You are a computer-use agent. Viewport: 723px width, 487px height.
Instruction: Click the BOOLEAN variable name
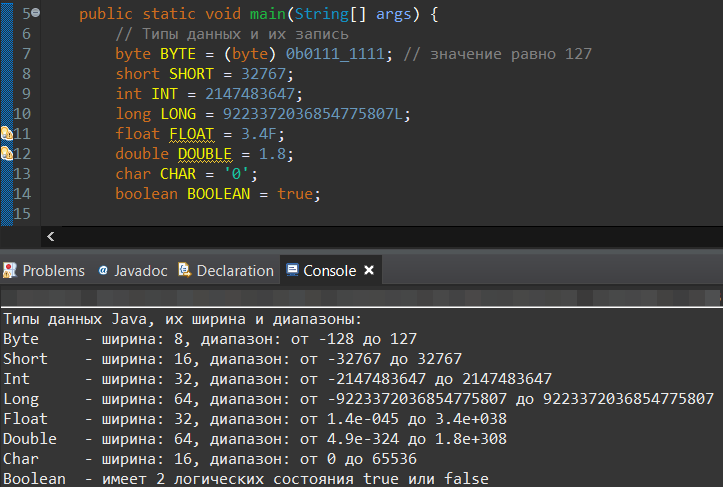[x=219, y=194]
